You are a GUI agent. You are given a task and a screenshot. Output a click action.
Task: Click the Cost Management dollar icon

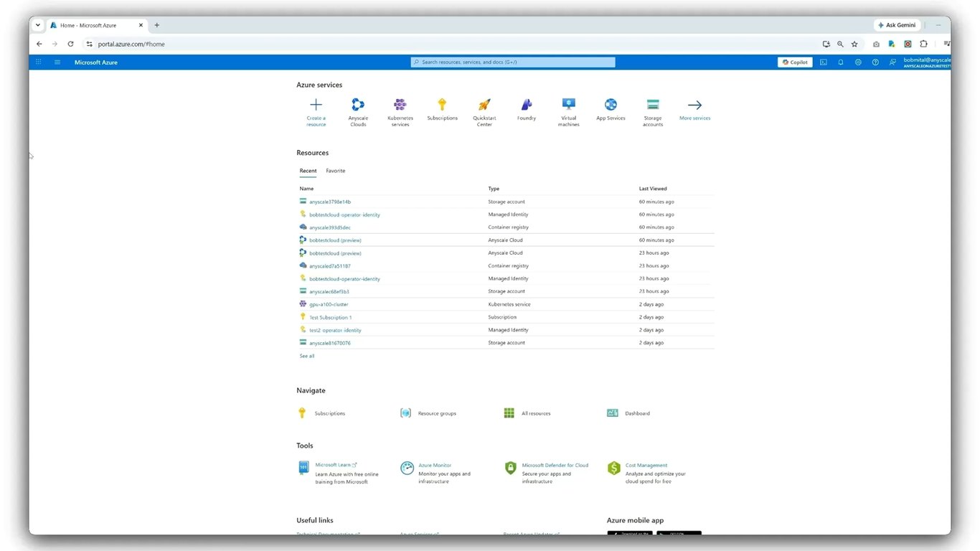613,468
